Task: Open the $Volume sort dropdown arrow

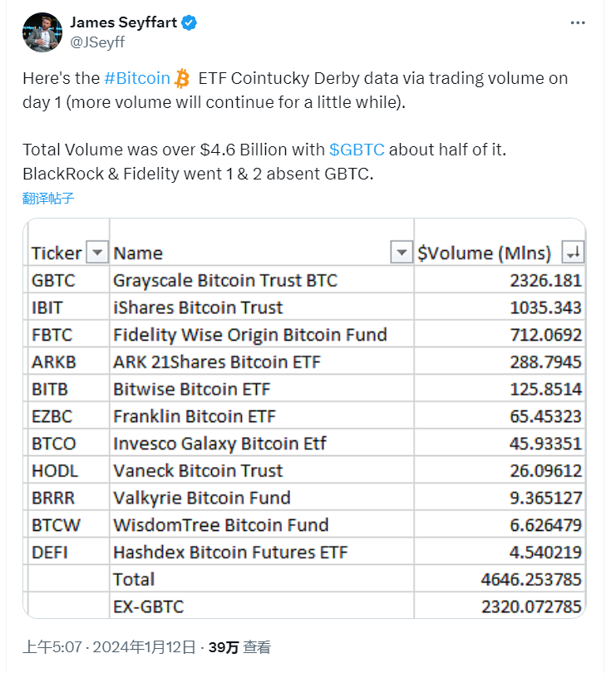Action: [x=573, y=253]
